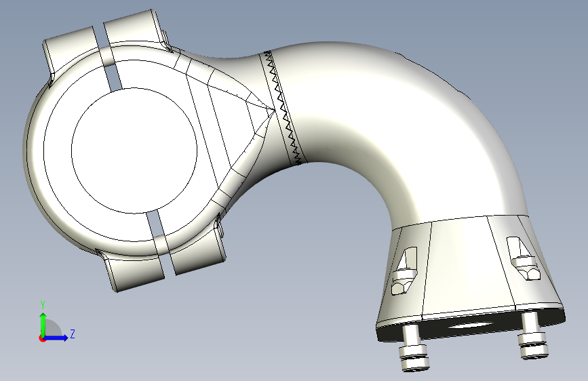This screenshot has width=588, height=381.
Task: Pick the right protruding bolt under the flange
Action: pos(532,336)
